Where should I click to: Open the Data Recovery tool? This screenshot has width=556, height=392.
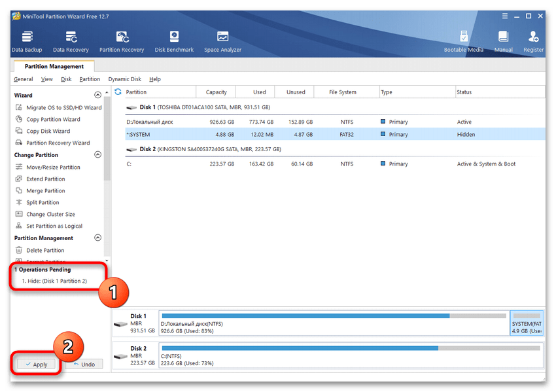click(71, 41)
